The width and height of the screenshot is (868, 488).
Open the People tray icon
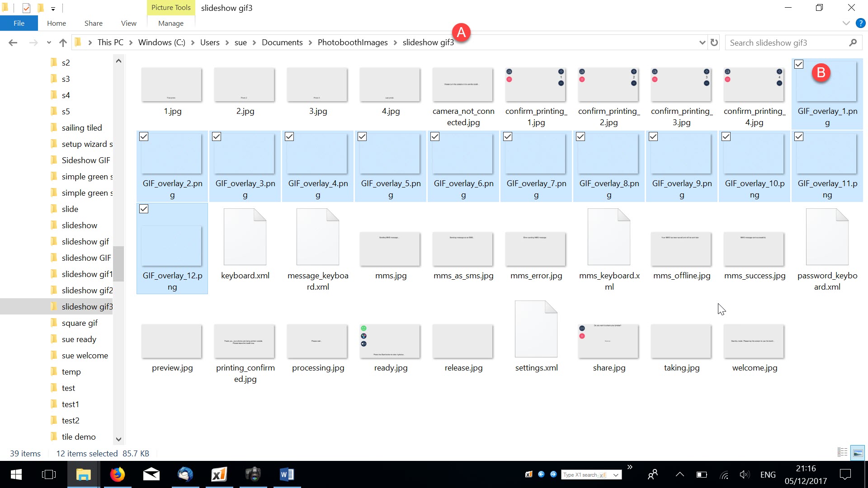[x=653, y=474]
